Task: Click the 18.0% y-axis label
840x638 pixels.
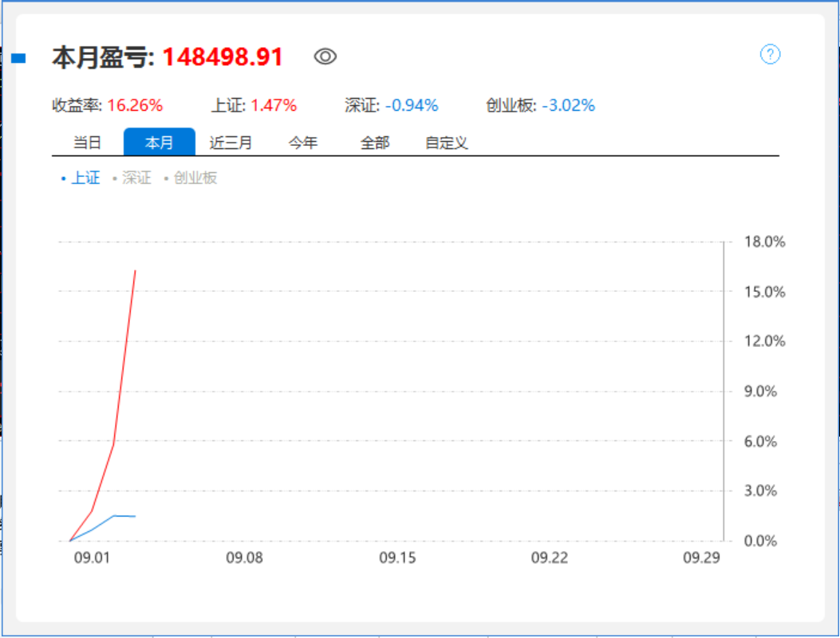Action: pos(764,242)
